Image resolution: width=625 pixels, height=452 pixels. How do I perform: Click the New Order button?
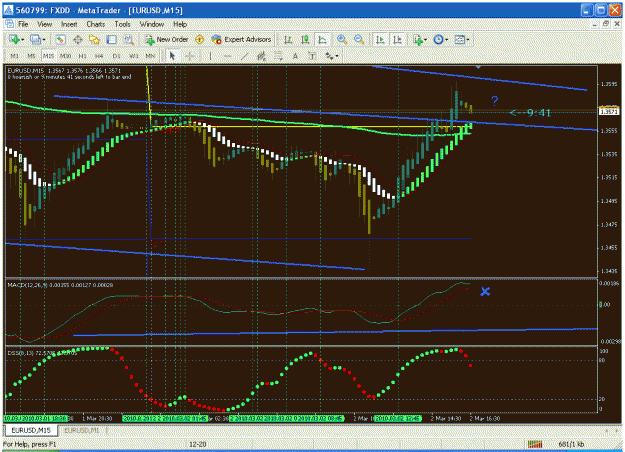click(x=167, y=39)
